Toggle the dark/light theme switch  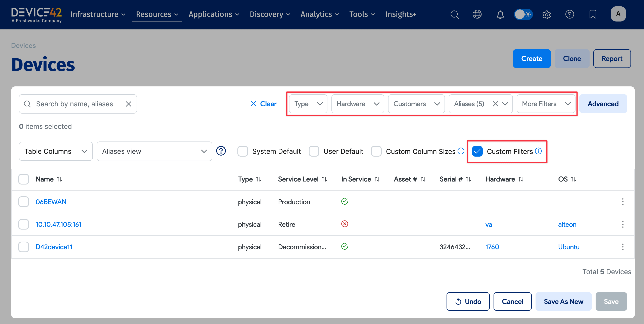click(523, 14)
